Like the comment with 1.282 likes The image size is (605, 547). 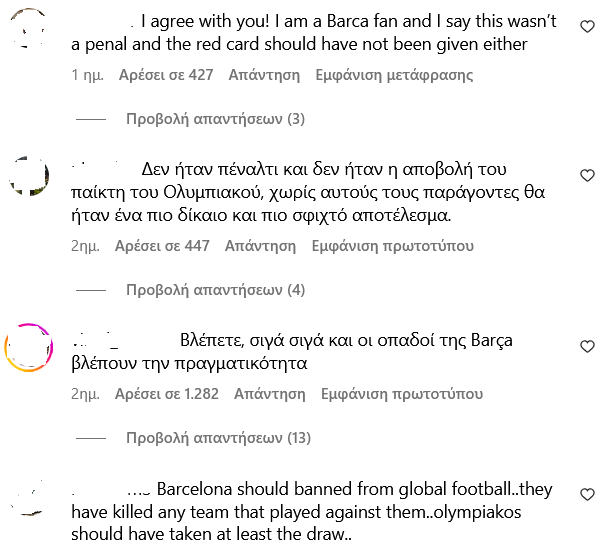[x=587, y=346]
